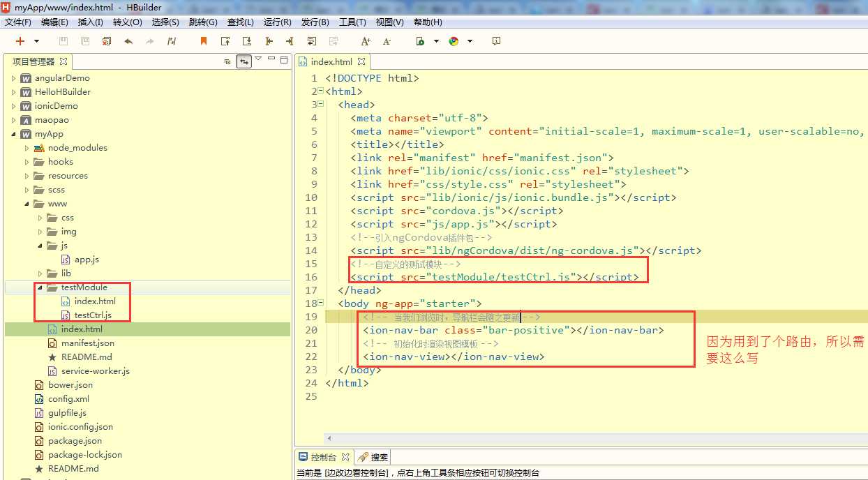Collapse the myApp project
Viewport: 868px width, 480px height.
(x=13, y=134)
